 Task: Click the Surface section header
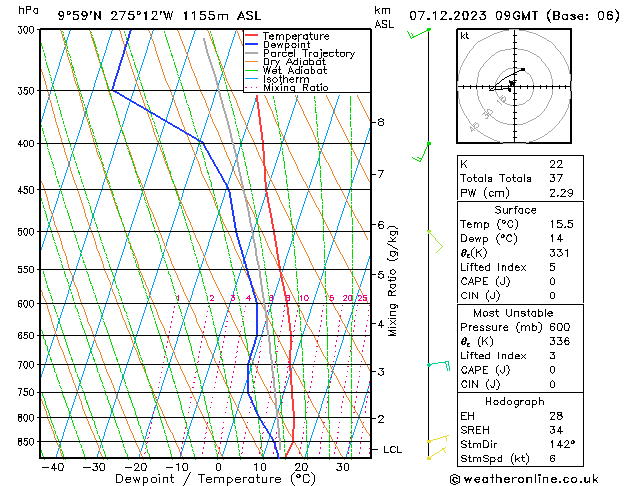pyautogui.click(x=515, y=210)
